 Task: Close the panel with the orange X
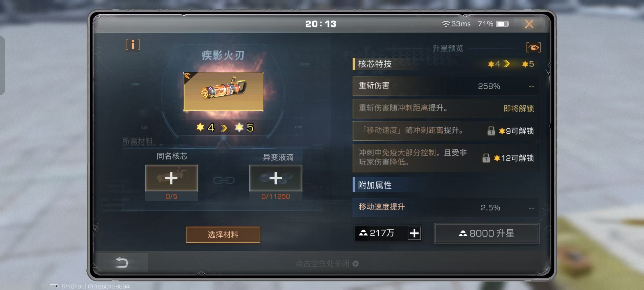coord(529,24)
